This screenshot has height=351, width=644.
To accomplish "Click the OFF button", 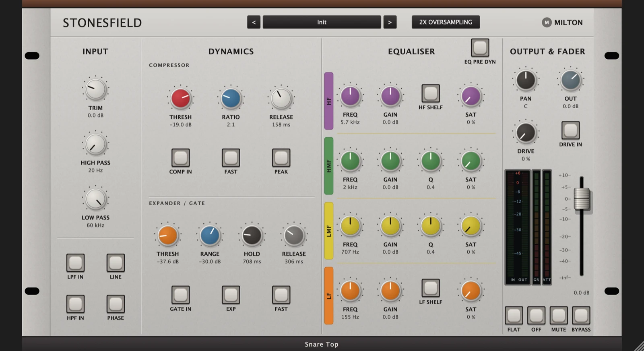I will (x=536, y=316).
